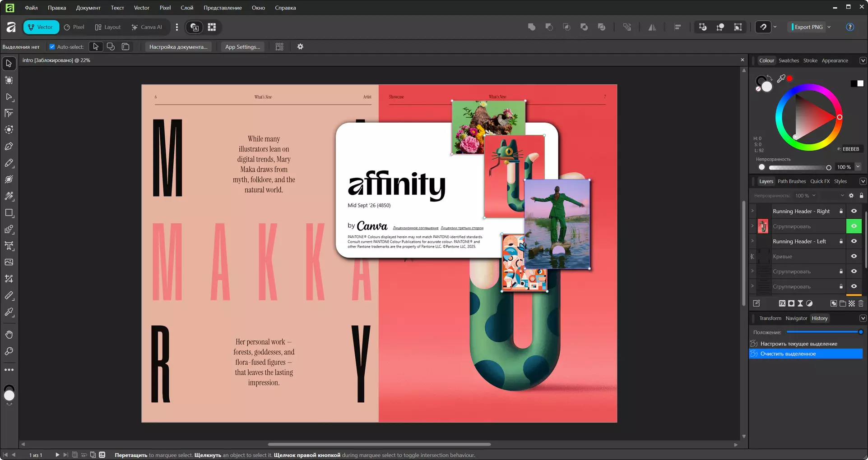This screenshot has width=868, height=460.
Task: Click the Alignment icon in top toolbar
Action: tap(678, 27)
